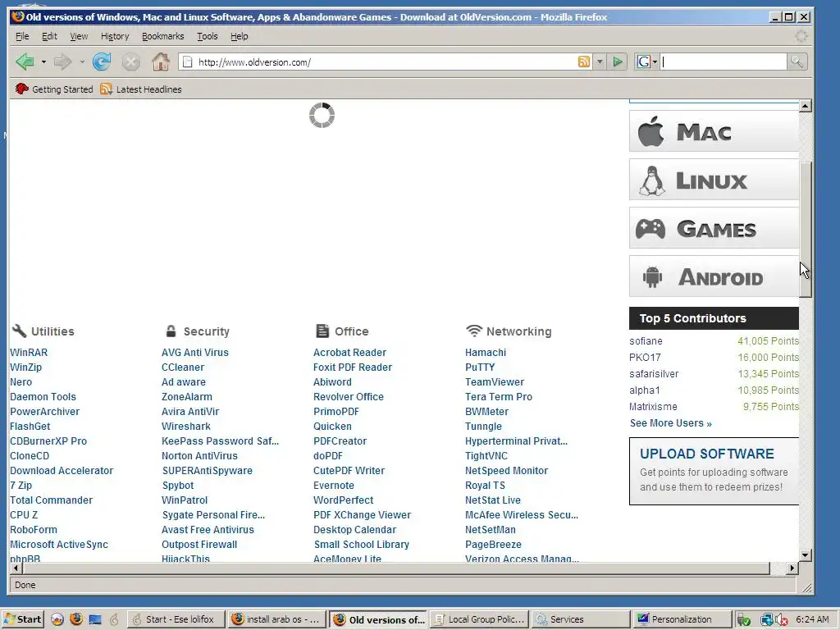Open the WinRAR link
The width and height of the screenshot is (840, 630).
tap(29, 353)
